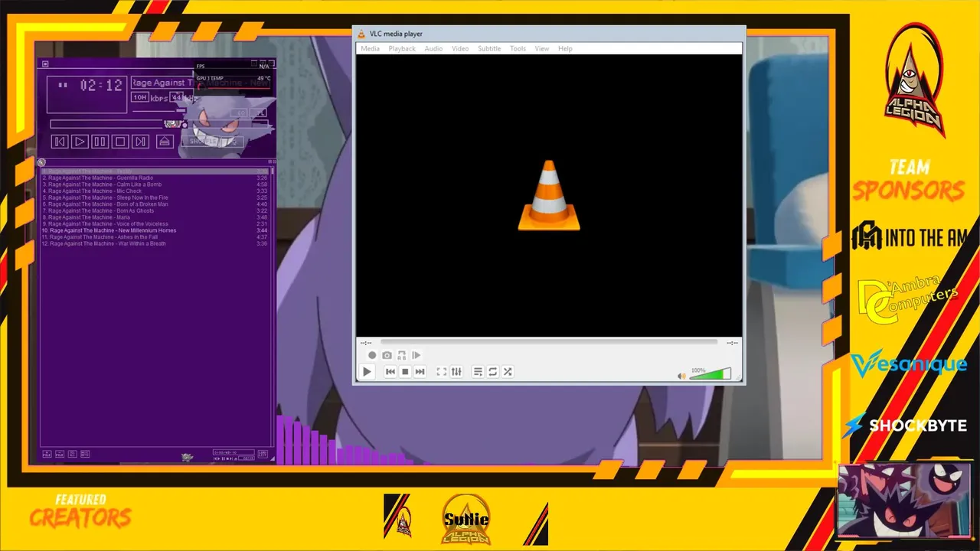Screen dimensions: 980x551
Task: Click VLC next media button
Action: click(x=420, y=372)
